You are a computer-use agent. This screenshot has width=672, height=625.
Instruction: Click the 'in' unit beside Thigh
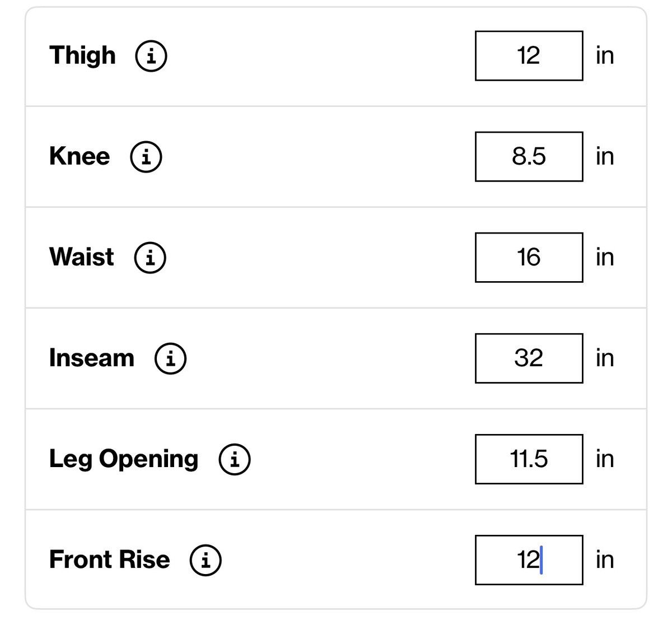pos(605,55)
